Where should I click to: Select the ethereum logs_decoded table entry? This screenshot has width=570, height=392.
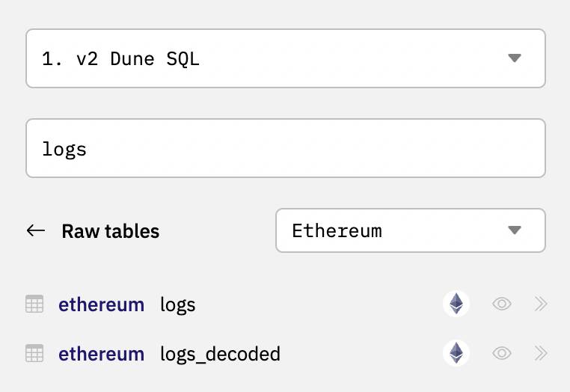point(286,353)
